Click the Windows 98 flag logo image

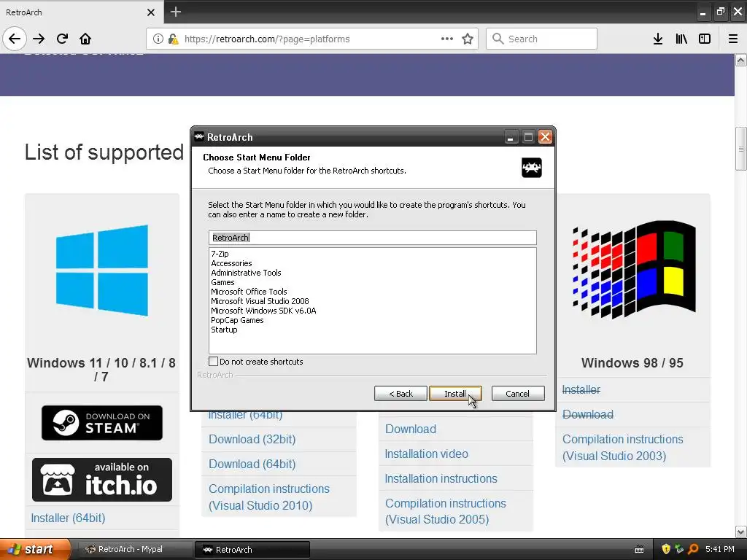633,269
